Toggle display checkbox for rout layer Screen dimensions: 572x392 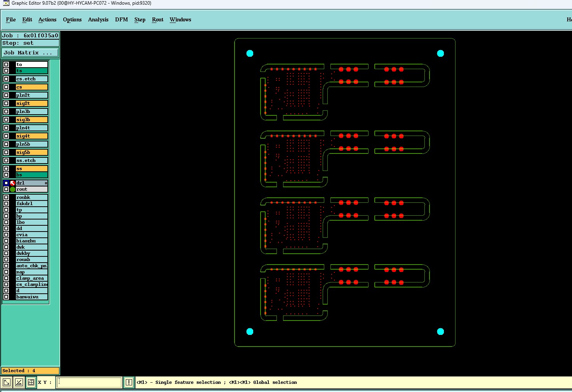click(x=6, y=189)
